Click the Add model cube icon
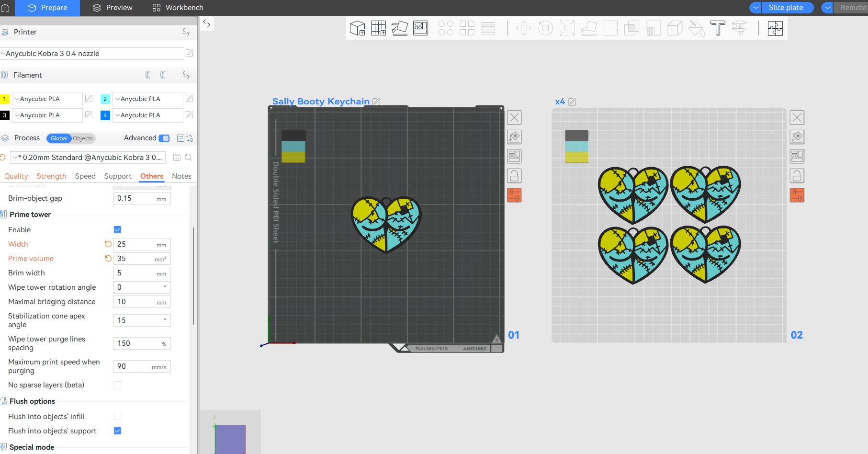This screenshot has width=868, height=454. click(x=357, y=28)
